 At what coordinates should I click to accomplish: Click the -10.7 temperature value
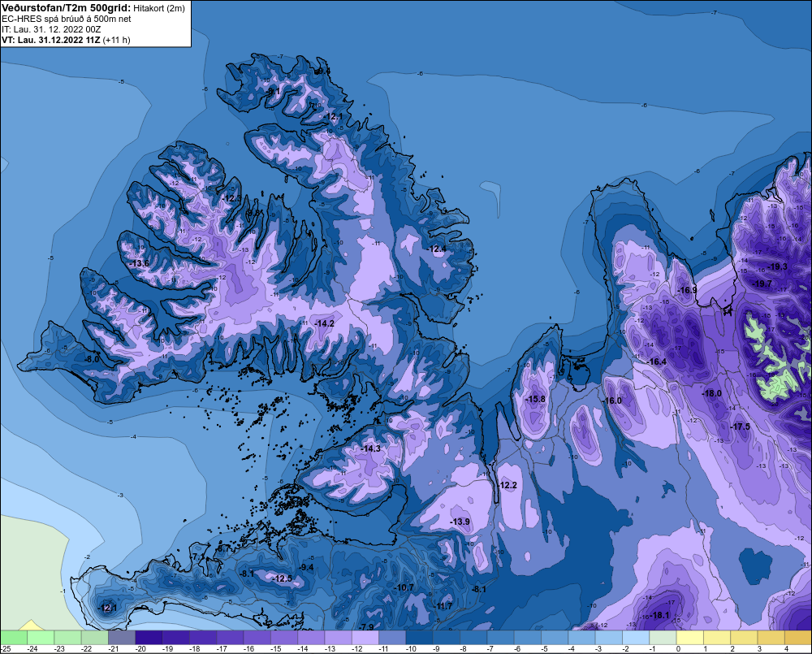(x=404, y=587)
